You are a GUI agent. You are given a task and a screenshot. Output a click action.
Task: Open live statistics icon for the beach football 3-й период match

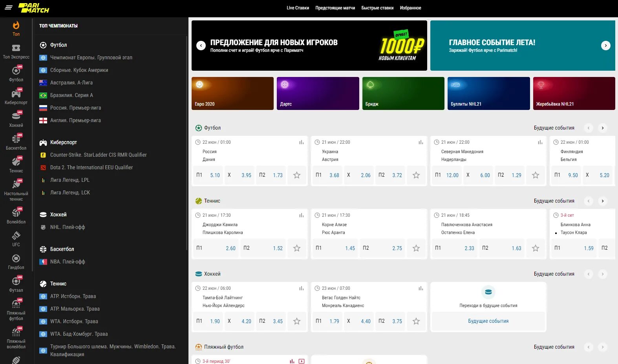click(292, 361)
